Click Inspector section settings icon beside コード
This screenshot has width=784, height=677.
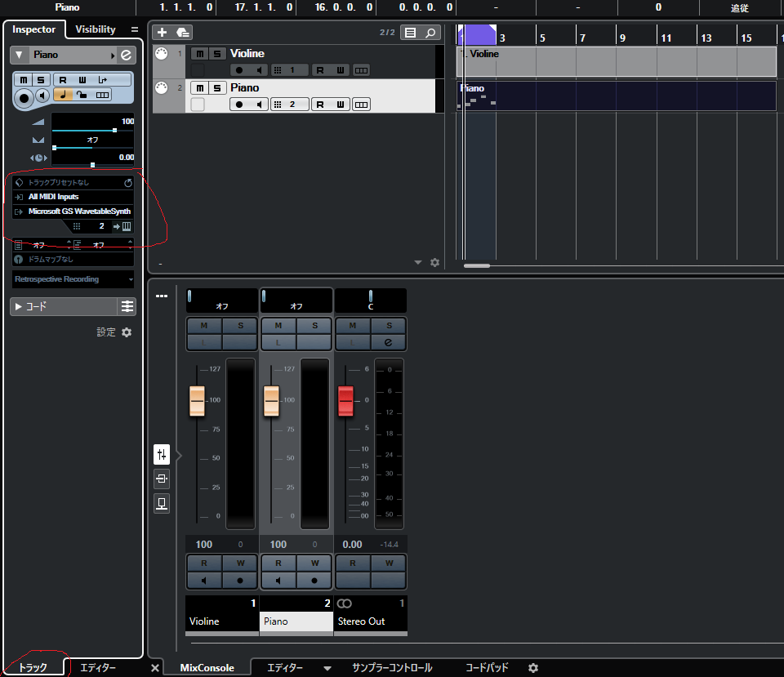[x=127, y=306]
